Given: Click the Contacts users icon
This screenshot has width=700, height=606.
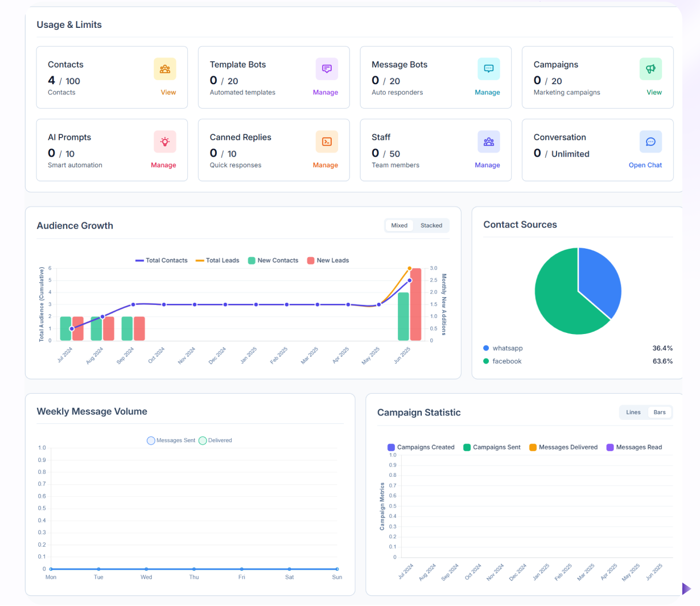Looking at the screenshot, I should 164,68.
